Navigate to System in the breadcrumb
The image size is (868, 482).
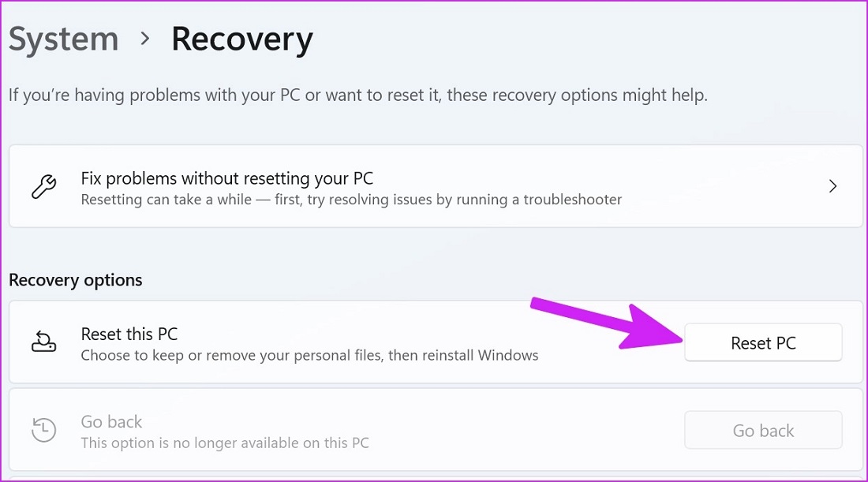click(63, 39)
